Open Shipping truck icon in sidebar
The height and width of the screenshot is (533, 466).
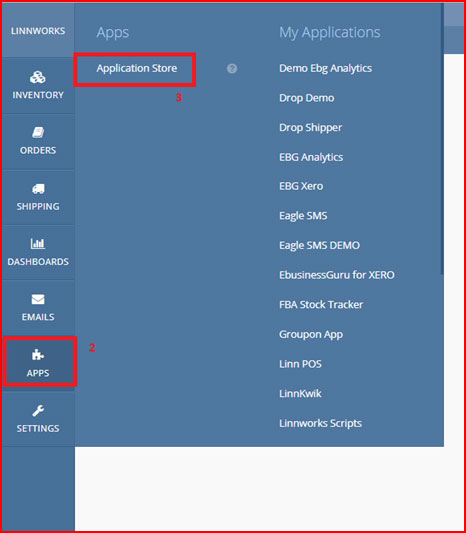pos(38,189)
